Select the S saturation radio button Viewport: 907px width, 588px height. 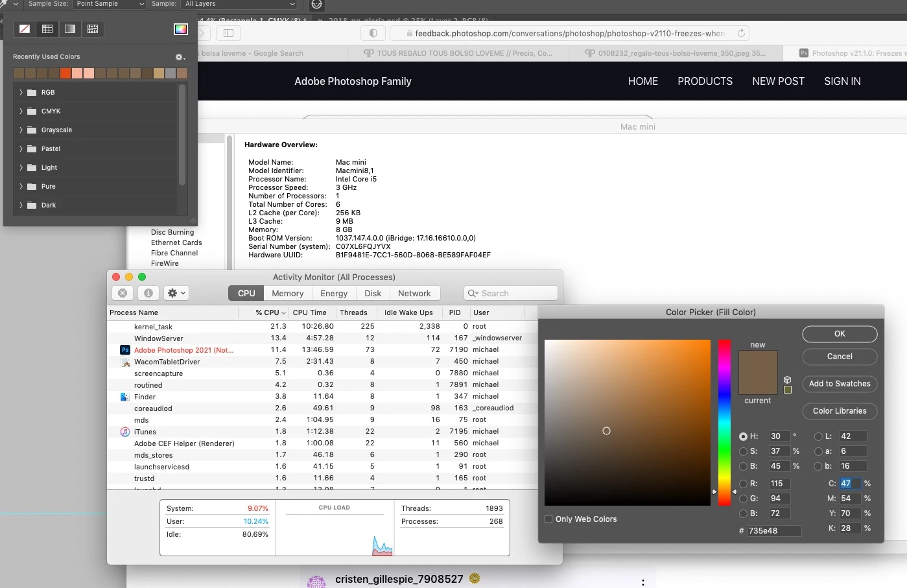743,451
